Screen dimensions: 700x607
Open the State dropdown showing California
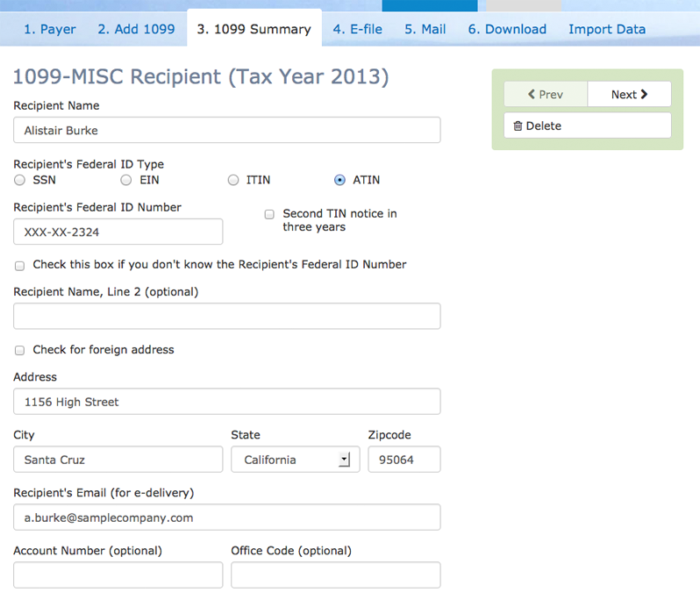pyautogui.click(x=295, y=460)
